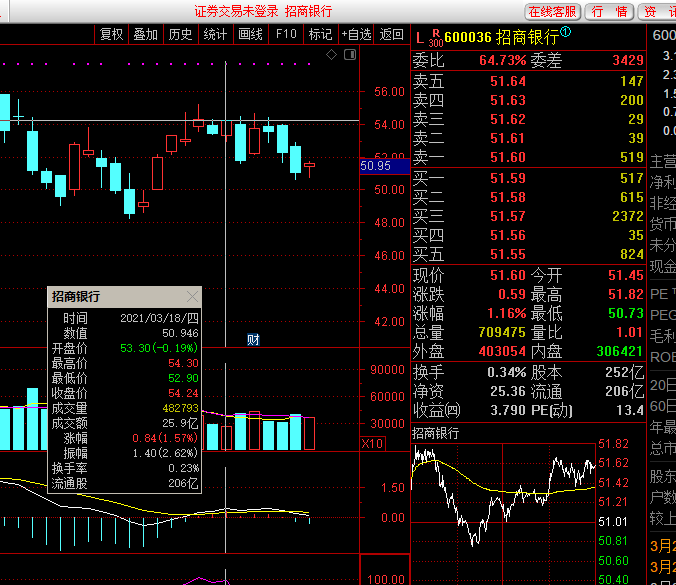Image resolution: width=676 pixels, height=585 pixels.
Task: Click 量比 value 1.01
Action: click(x=630, y=332)
